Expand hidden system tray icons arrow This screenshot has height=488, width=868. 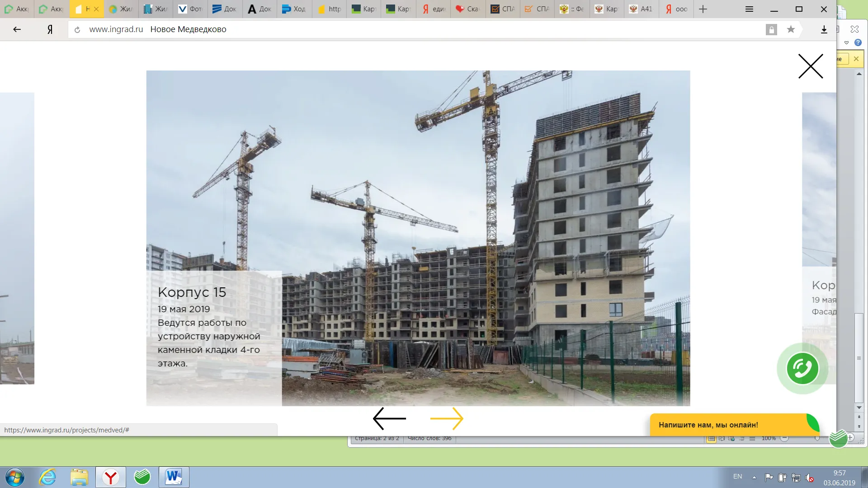pyautogui.click(x=754, y=477)
